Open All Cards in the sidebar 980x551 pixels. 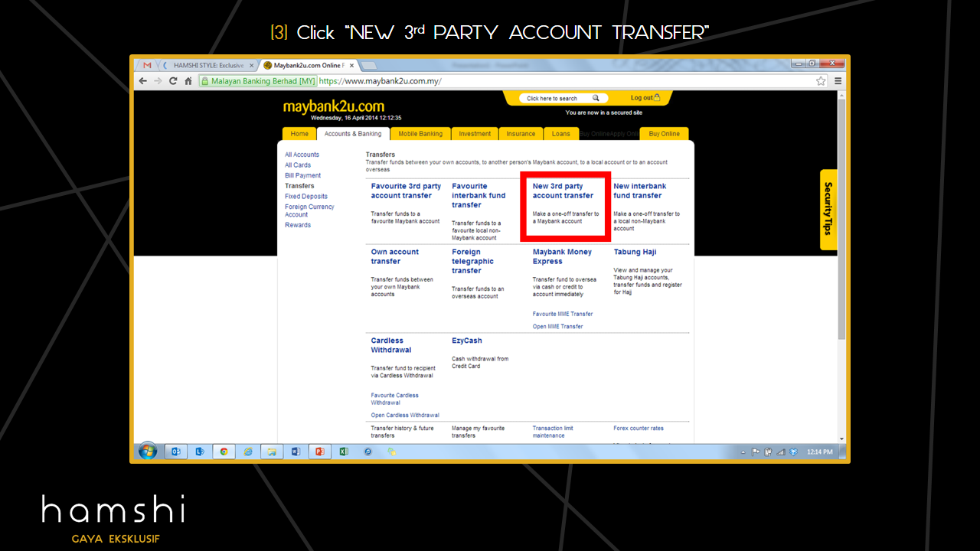[298, 165]
